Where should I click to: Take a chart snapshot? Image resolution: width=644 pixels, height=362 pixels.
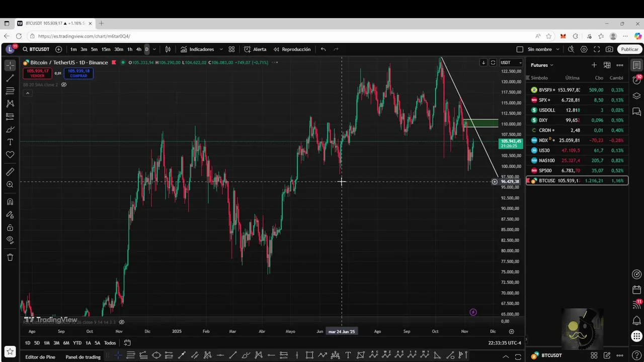pyautogui.click(x=609, y=49)
